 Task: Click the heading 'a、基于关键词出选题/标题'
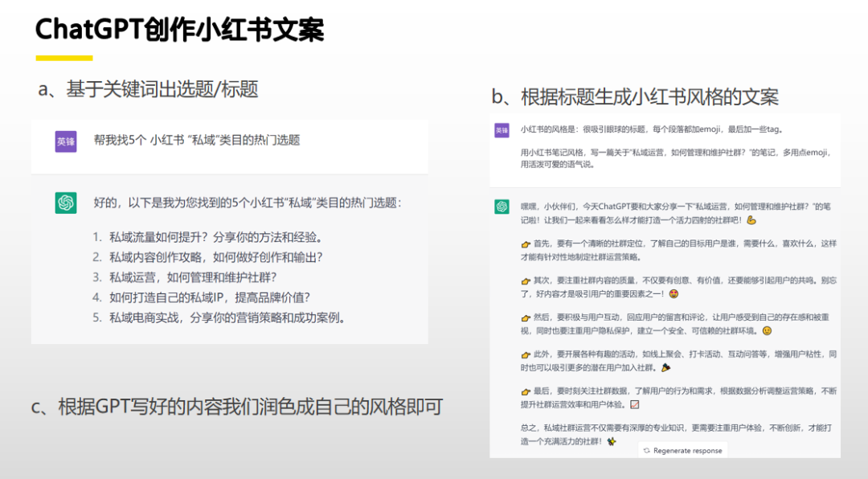(x=148, y=89)
